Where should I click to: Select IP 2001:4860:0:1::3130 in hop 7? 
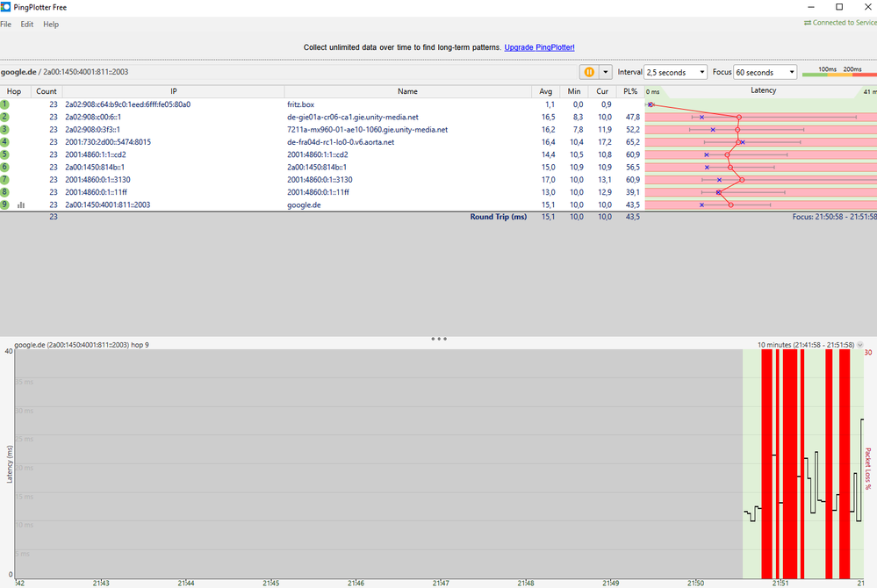[x=97, y=179]
